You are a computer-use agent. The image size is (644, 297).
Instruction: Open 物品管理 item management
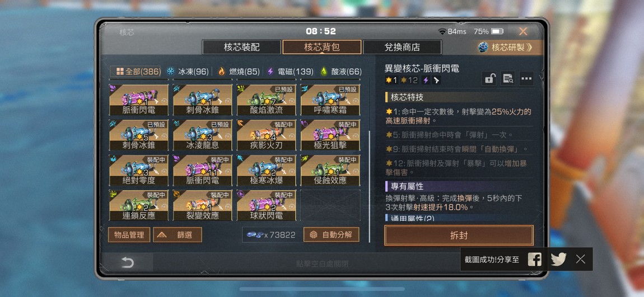[129, 235]
